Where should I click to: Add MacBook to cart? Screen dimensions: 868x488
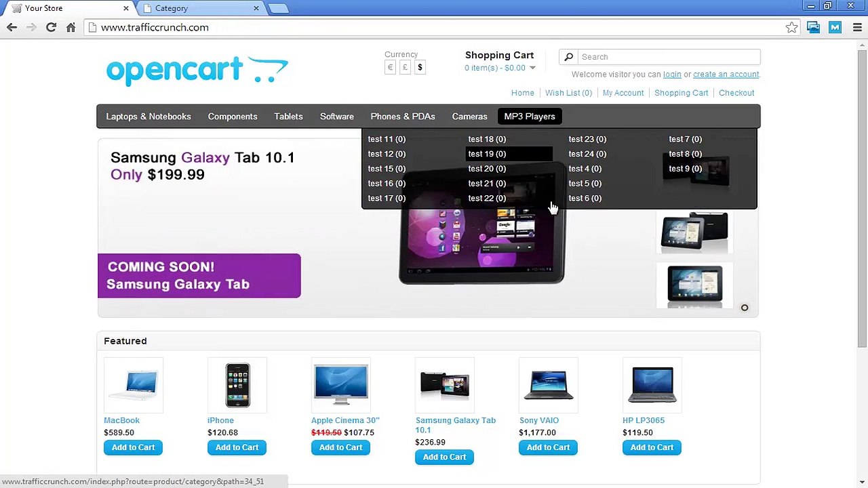[x=133, y=447]
